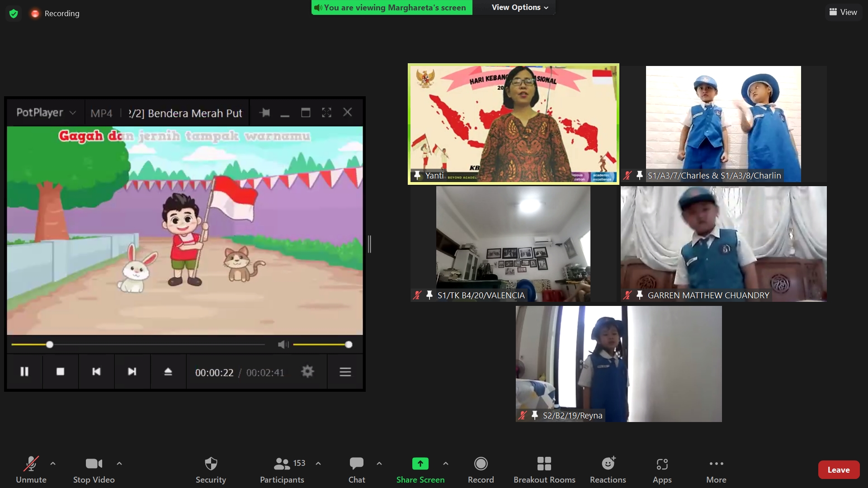868x488 pixels.
Task: Expand audio options arrow beside Unmute
Action: (x=53, y=463)
